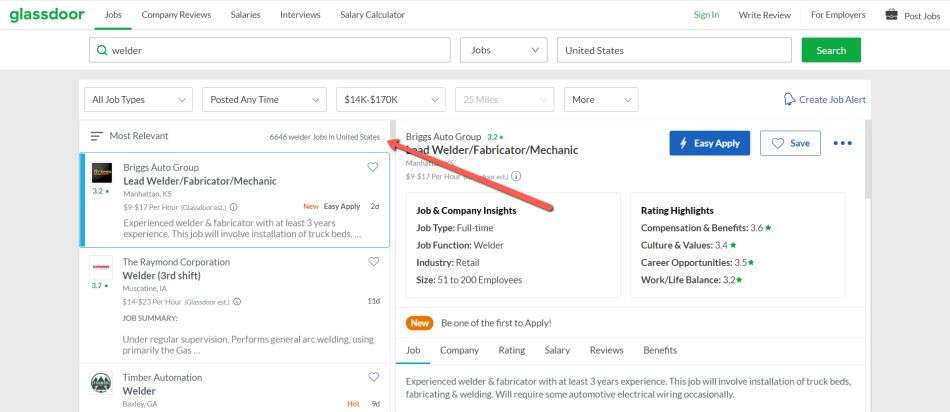
Task: Switch to the Benefits tab
Action: pos(660,350)
